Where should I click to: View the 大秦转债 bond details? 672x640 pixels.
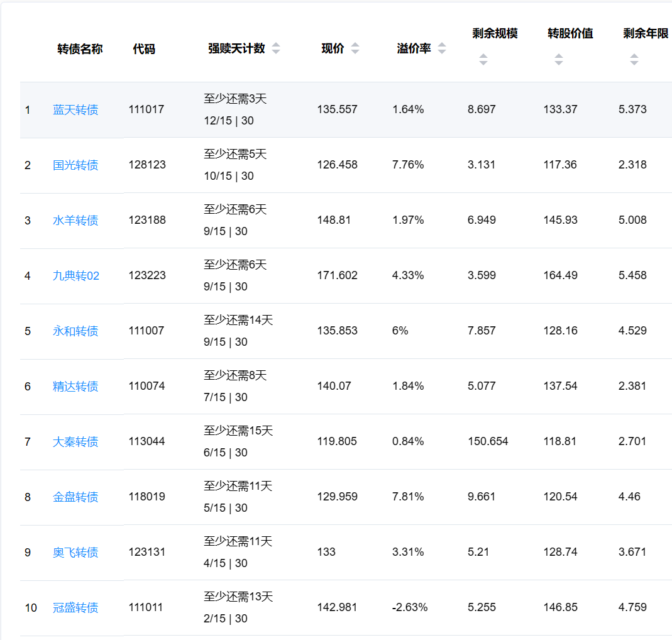click(x=75, y=442)
